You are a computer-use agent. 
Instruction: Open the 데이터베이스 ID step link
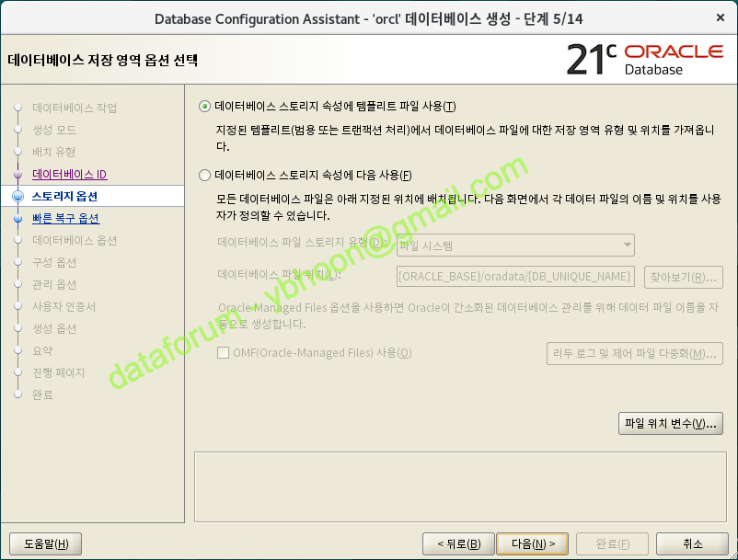tap(70, 175)
